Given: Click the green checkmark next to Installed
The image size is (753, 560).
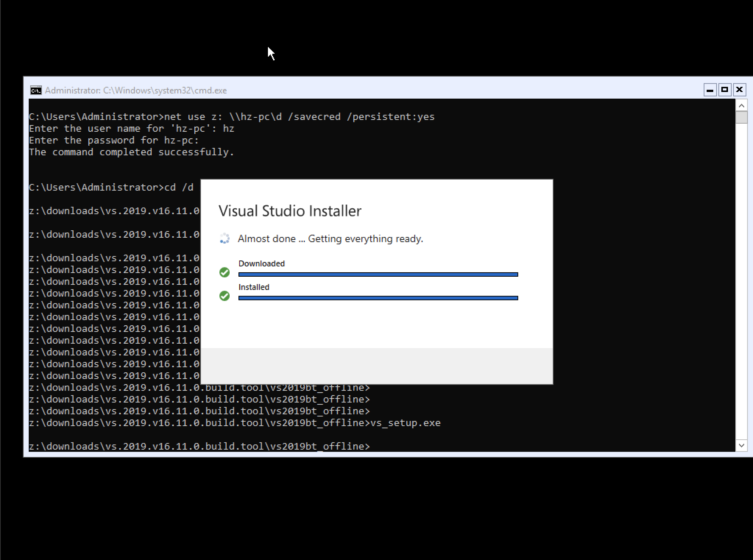Looking at the screenshot, I should tap(225, 296).
